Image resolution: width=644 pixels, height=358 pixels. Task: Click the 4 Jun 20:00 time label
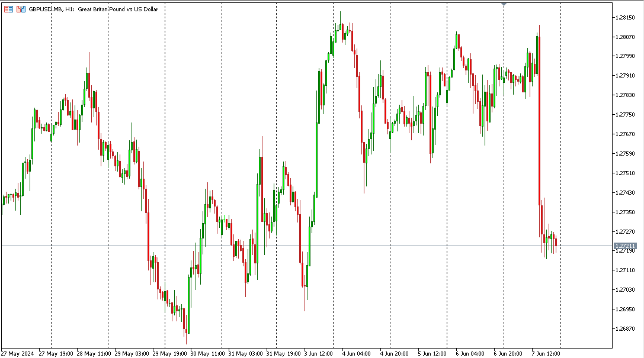[395, 353]
